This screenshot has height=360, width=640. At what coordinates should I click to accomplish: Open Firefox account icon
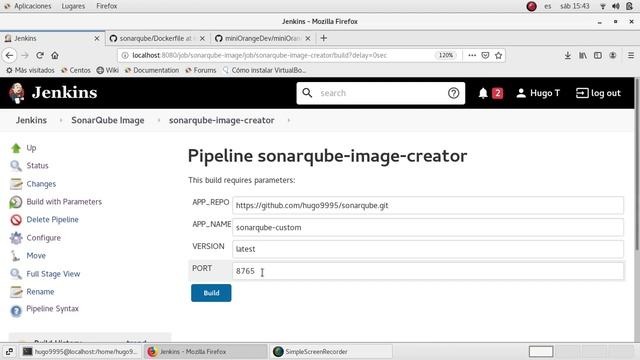tap(613, 55)
